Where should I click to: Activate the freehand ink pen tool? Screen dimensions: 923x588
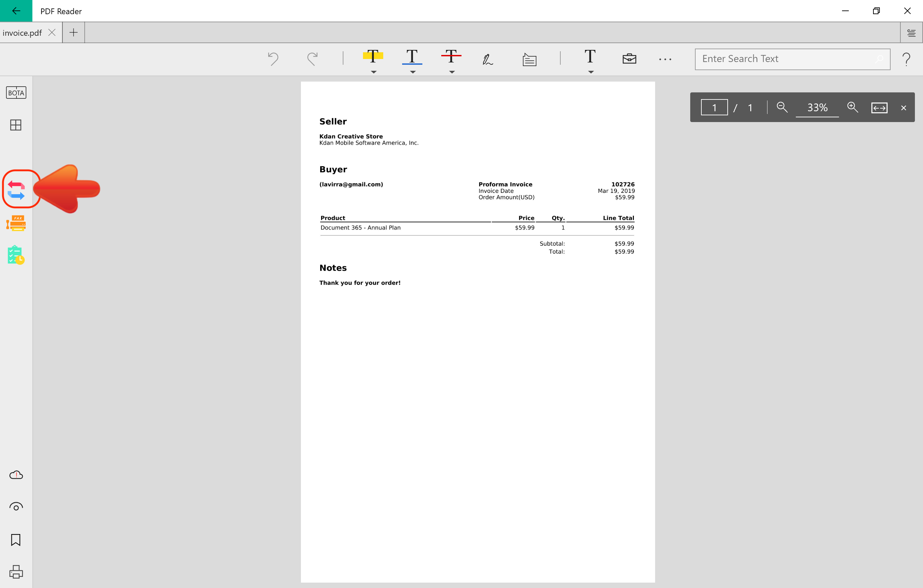pyautogui.click(x=487, y=59)
